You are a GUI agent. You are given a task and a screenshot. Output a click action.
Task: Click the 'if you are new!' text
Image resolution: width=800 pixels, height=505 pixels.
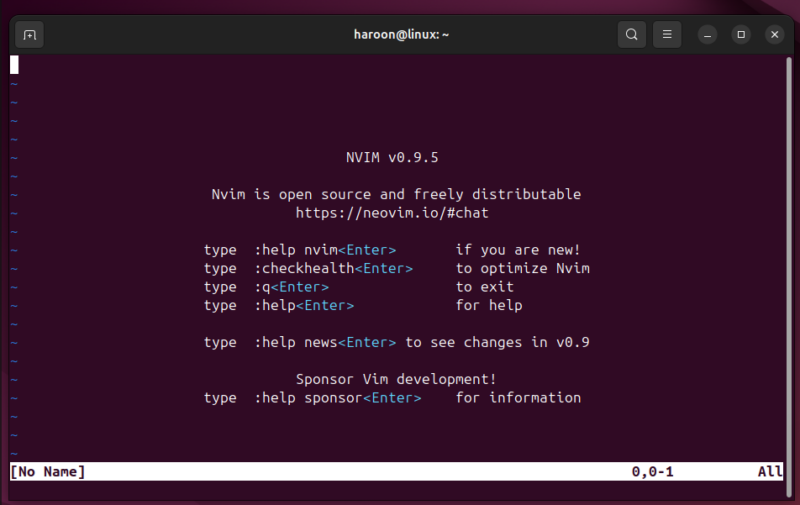coord(518,250)
